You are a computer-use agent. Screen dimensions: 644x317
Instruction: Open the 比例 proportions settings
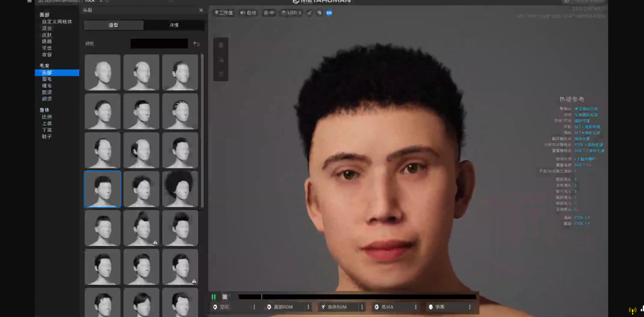tap(47, 117)
